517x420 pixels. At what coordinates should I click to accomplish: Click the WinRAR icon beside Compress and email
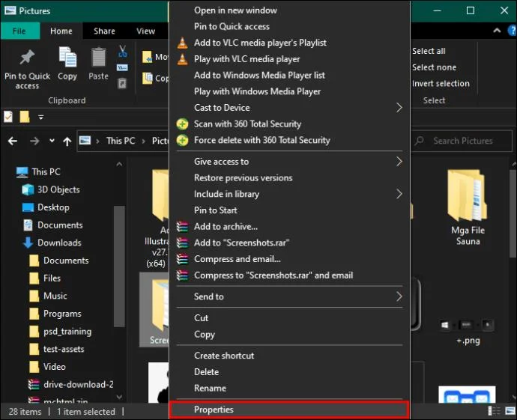[182, 259]
